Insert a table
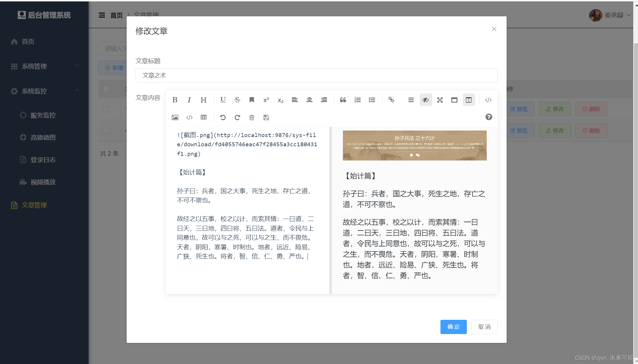 [x=203, y=117]
